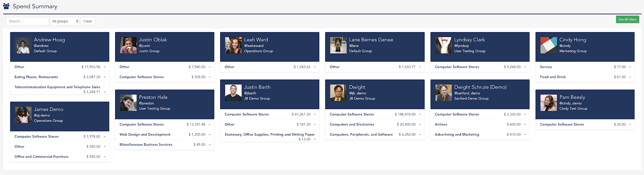
Task: Click the Spend Summary users icon
Action: [6, 6]
